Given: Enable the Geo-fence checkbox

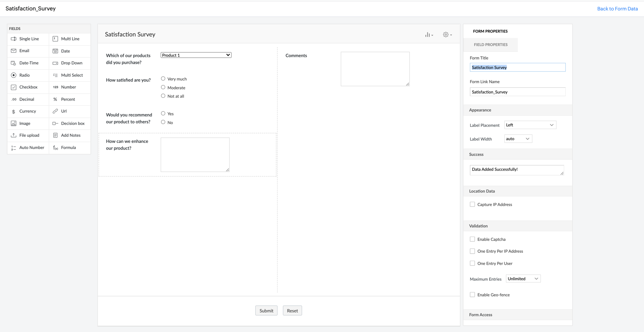Looking at the screenshot, I should click(472, 295).
